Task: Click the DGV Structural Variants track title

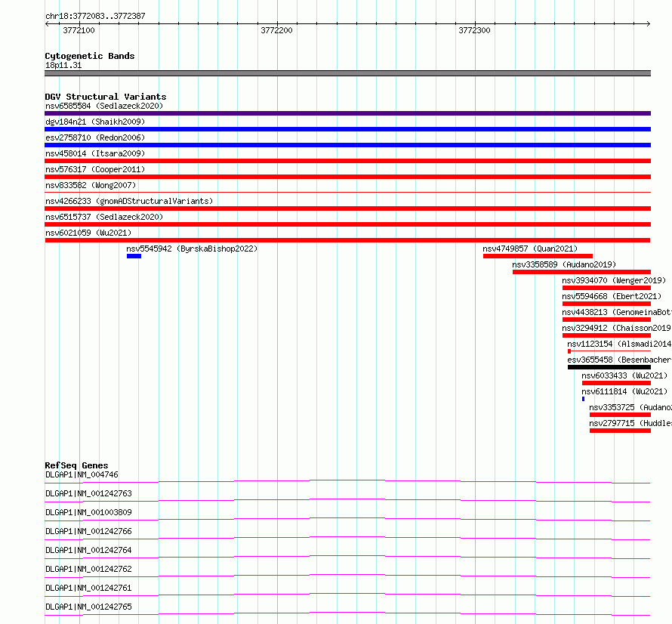Action: pos(106,97)
